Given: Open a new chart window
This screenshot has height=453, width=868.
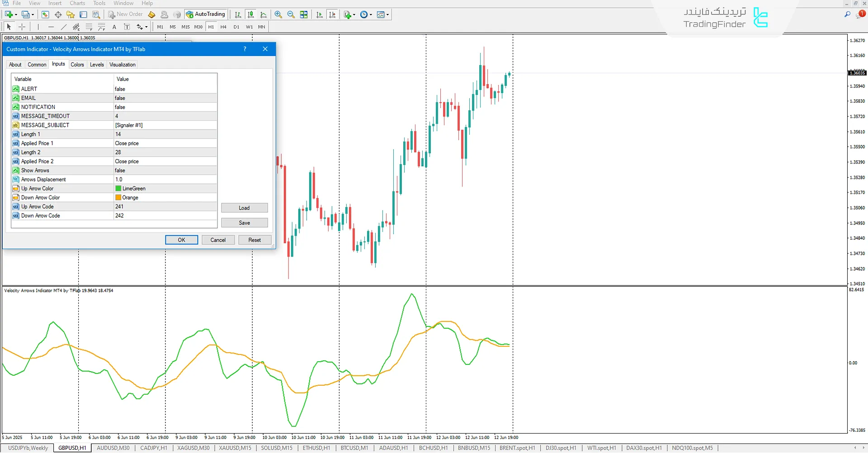Looking at the screenshot, I should (x=347, y=14).
